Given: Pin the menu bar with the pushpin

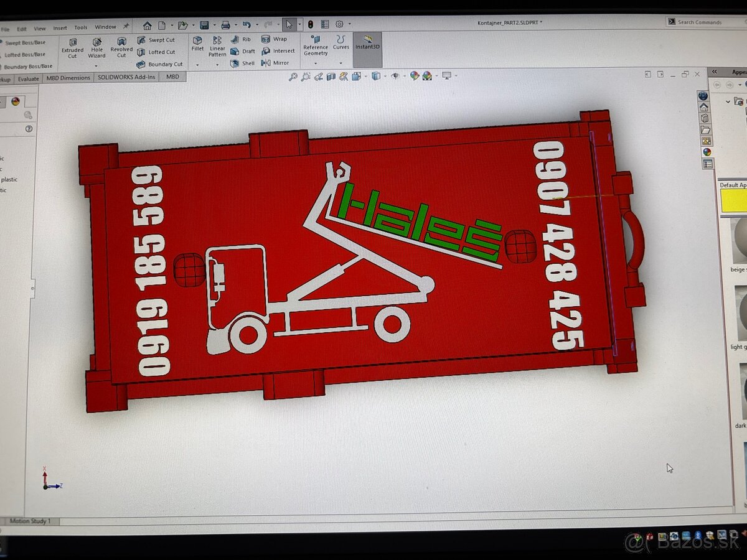Looking at the screenshot, I should tap(126, 27).
